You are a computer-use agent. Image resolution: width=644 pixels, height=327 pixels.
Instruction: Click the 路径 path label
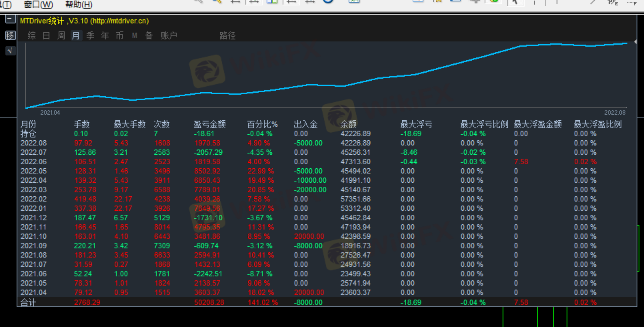[227, 35]
